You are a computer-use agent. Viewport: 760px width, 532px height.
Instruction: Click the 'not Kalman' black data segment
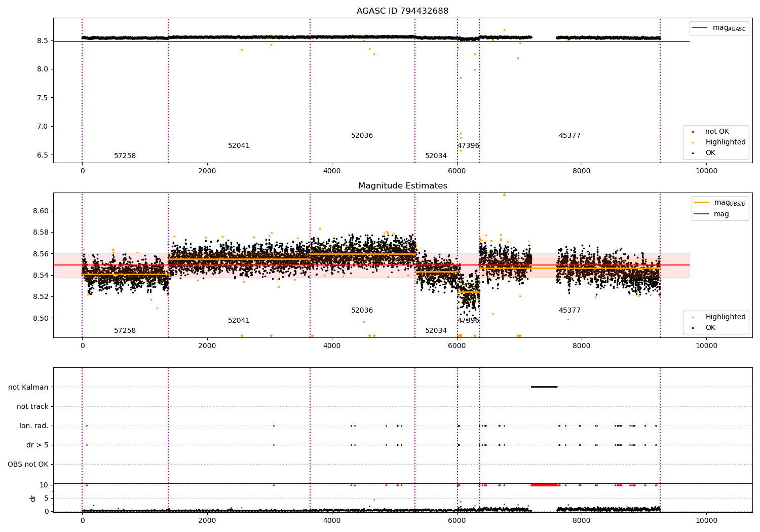tap(544, 387)
